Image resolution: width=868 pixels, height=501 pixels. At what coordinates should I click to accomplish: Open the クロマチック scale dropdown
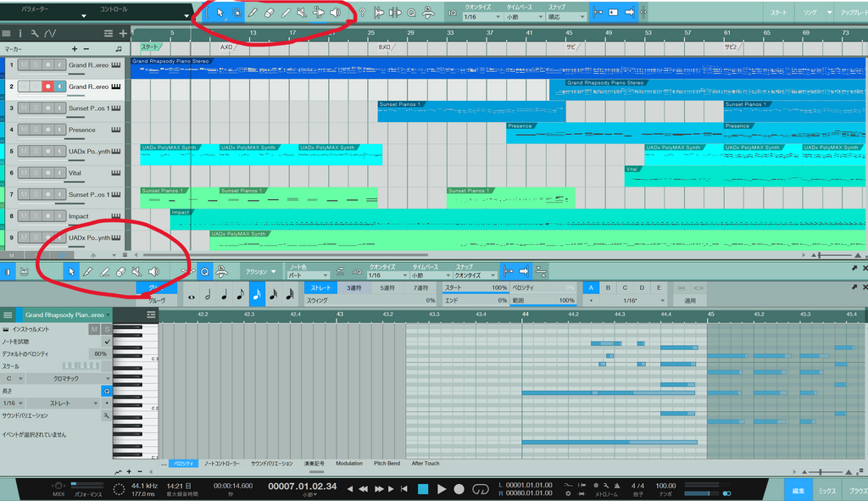[69, 379]
